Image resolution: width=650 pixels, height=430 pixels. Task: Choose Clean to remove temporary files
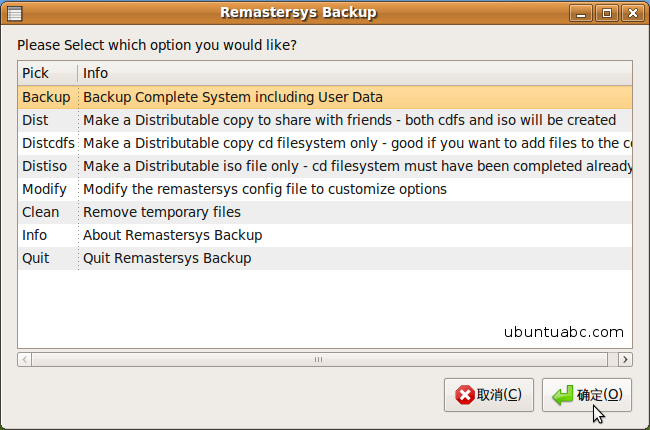click(325, 212)
